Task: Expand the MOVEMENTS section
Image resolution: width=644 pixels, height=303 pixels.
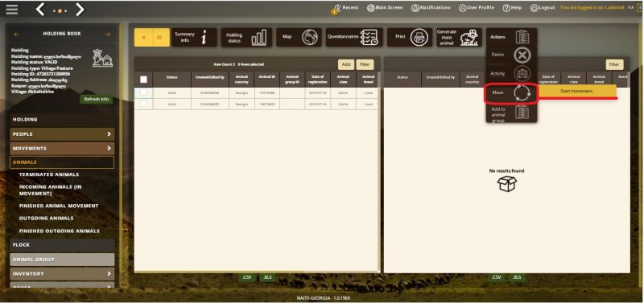Action: pyautogui.click(x=62, y=149)
